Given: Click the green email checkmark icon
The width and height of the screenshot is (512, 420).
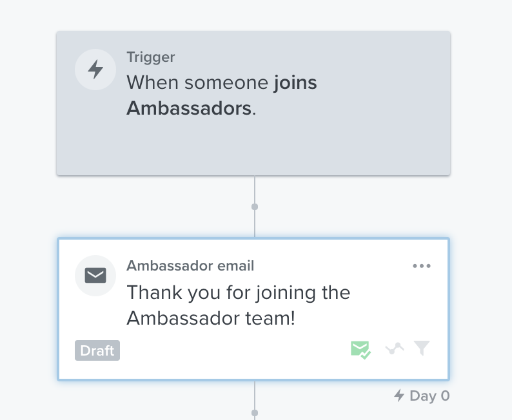Looking at the screenshot, I should 360,350.
